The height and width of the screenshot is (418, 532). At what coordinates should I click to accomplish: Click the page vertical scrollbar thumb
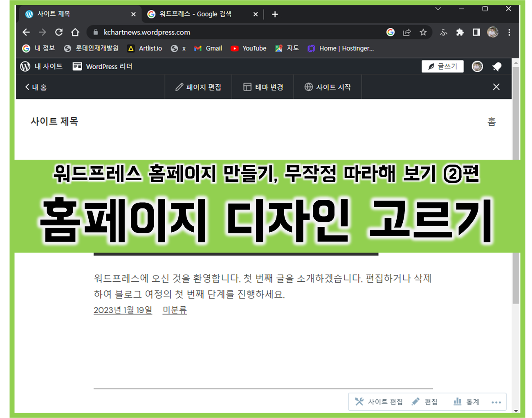click(x=516, y=185)
